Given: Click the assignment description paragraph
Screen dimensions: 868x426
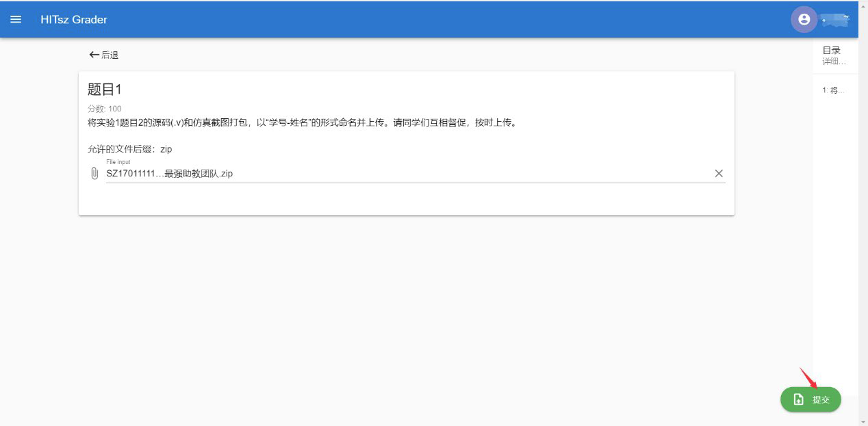Looking at the screenshot, I should [x=301, y=123].
